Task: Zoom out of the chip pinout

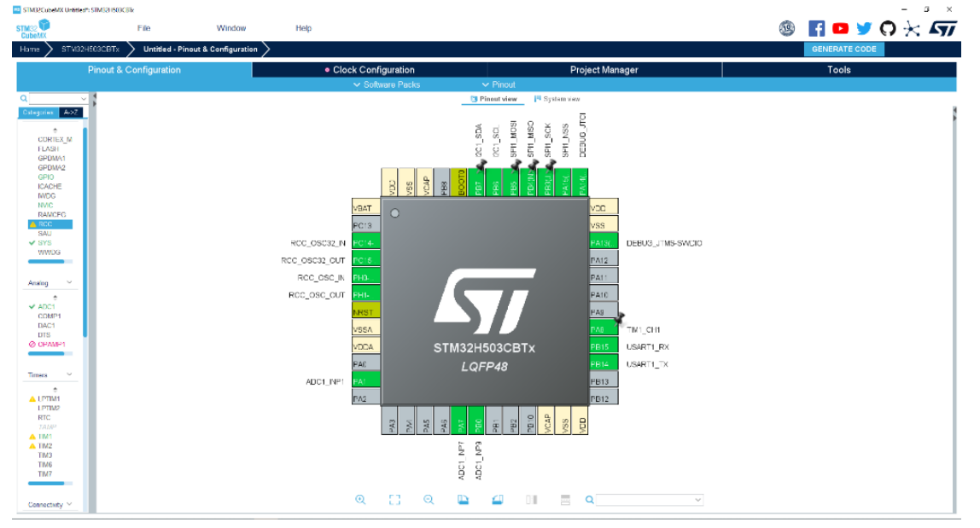Action: [429, 500]
